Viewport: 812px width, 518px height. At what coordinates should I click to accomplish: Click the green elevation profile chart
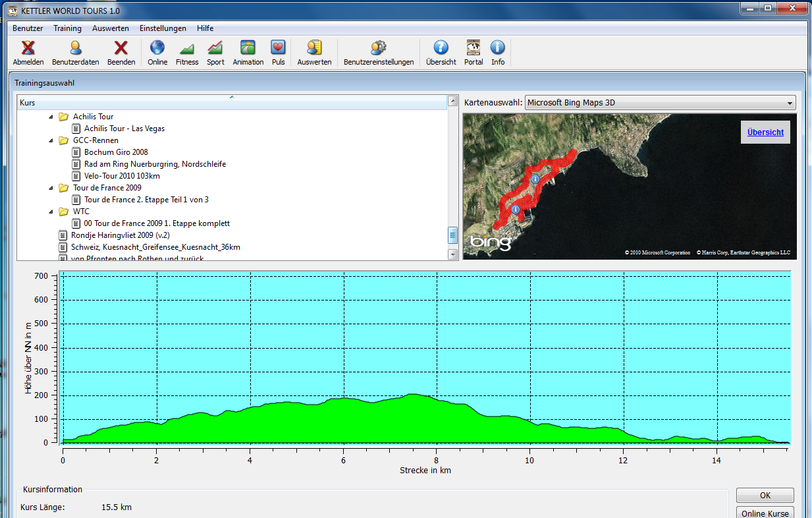pos(425,358)
